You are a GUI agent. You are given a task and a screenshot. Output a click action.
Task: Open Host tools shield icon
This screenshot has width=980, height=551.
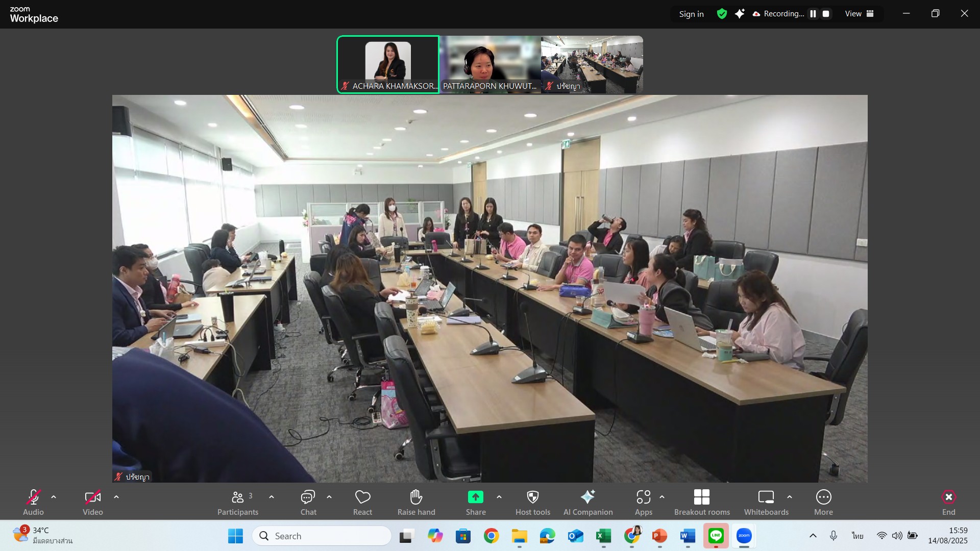[532, 497]
